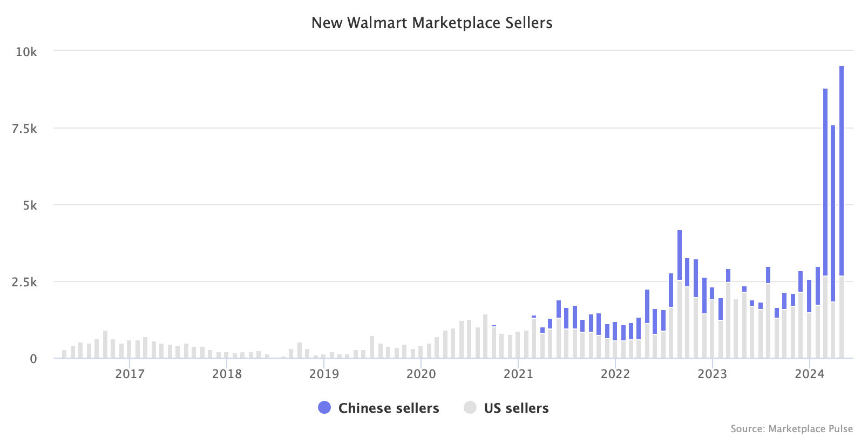Toggle the US sellers legend label
Image resolution: width=868 pixels, height=443 pixels.
point(516,408)
